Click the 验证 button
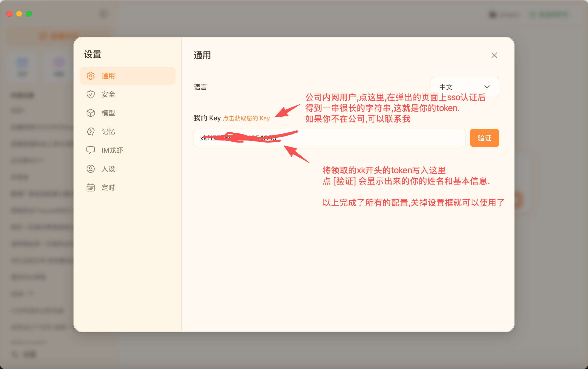This screenshot has width=588, height=369. [484, 138]
